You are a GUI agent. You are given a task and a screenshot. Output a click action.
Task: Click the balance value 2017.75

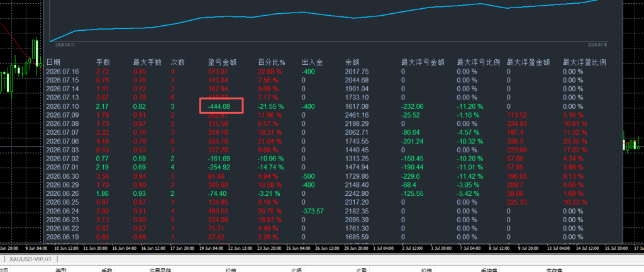point(357,72)
